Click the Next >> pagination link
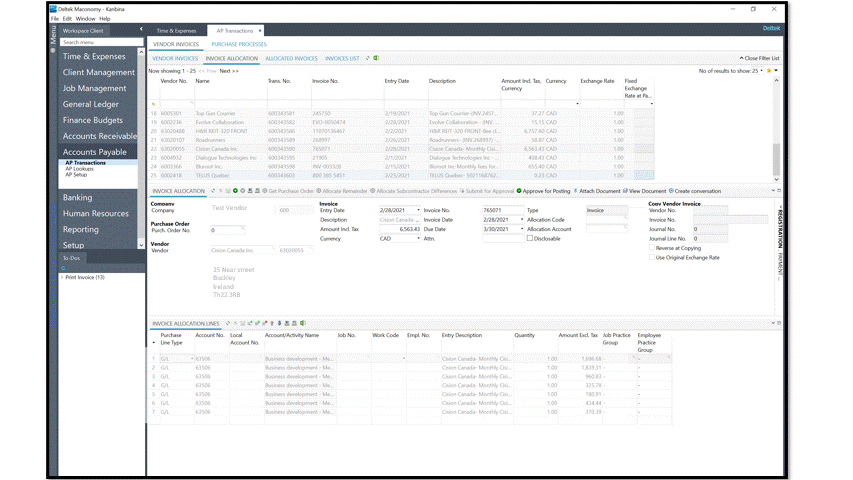 pos(229,71)
